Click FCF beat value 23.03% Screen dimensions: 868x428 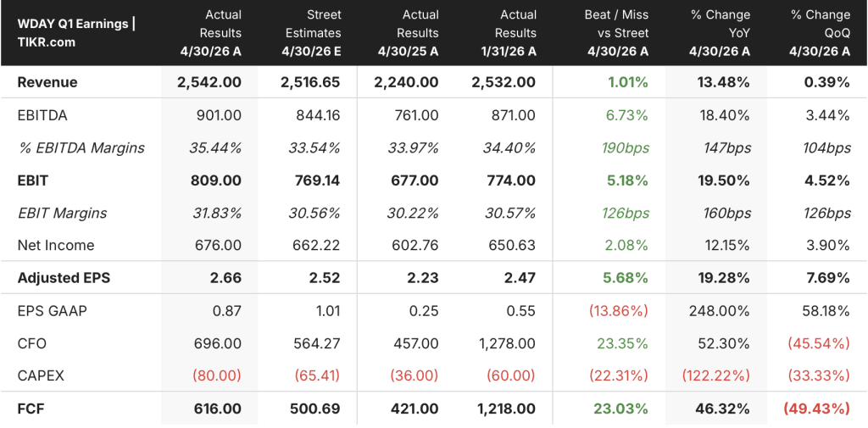620,409
